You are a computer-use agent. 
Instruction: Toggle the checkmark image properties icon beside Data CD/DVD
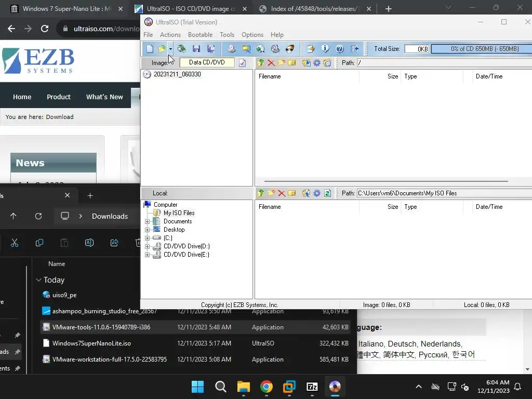coord(242,63)
